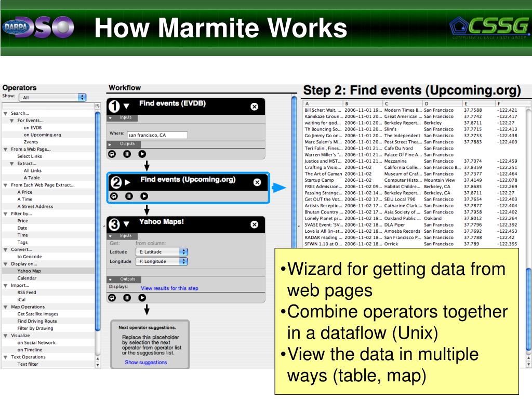Click reload icon in Yahoo Maps step
Screen dimensions: 532x399
click(x=112, y=298)
